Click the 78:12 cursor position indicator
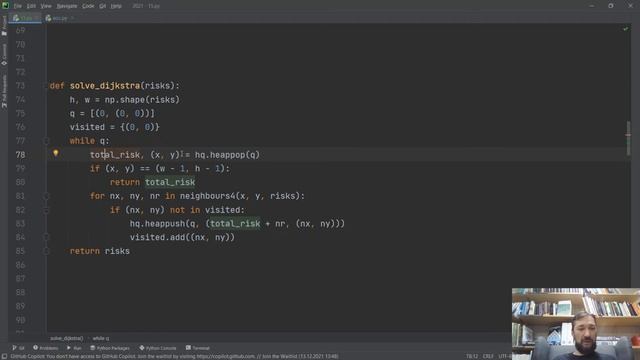 pyautogui.click(x=472, y=356)
